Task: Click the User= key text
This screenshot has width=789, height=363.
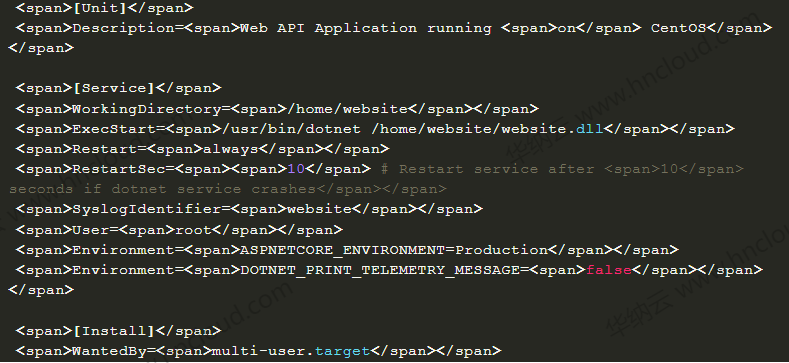Action: click(96, 230)
